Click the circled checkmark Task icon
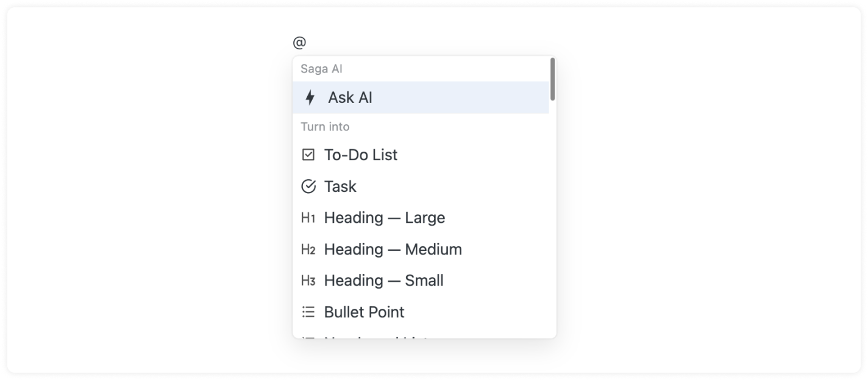 pyautogui.click(x=308, y=186)
